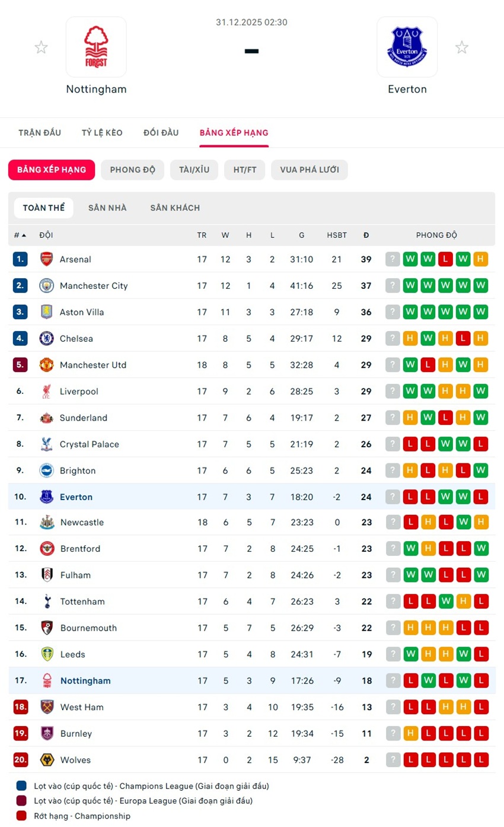Switch to the TRẬN ĐẤU tab

click(40, 133)
